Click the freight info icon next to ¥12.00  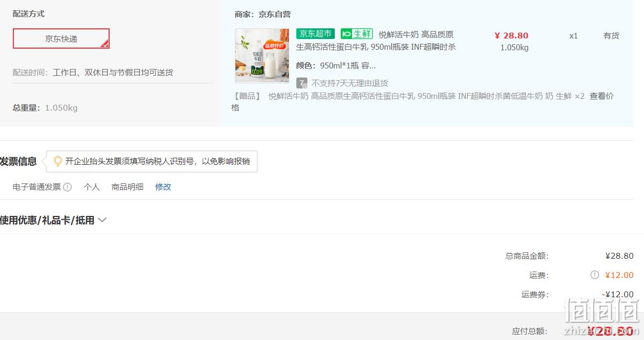(594, 275)
